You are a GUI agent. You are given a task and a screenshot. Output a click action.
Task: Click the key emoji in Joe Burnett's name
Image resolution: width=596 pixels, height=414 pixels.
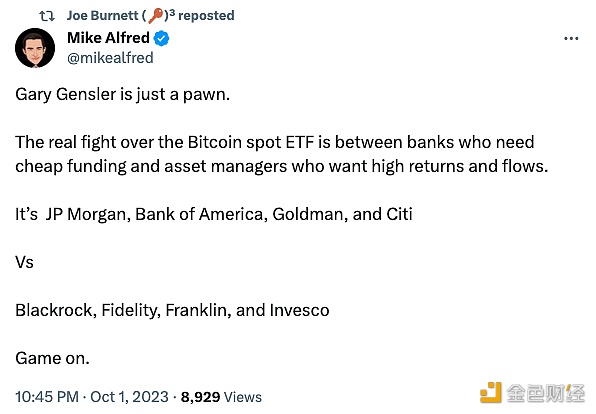pos(155,15)
